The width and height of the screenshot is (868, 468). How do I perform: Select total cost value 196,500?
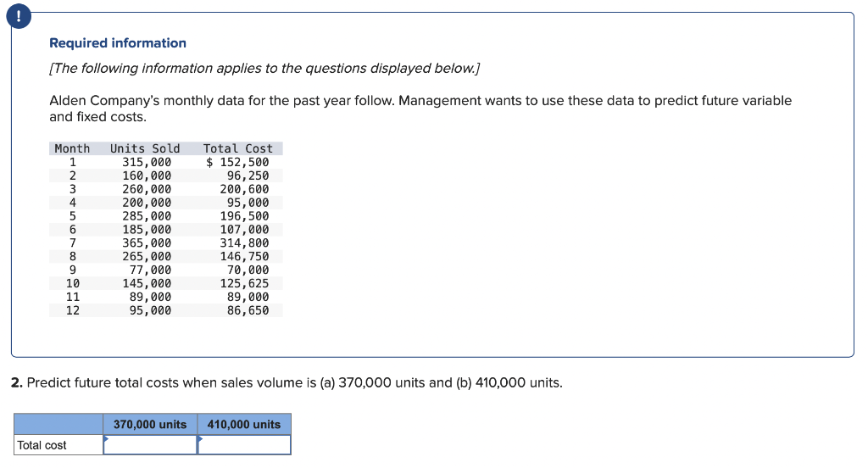245,216
